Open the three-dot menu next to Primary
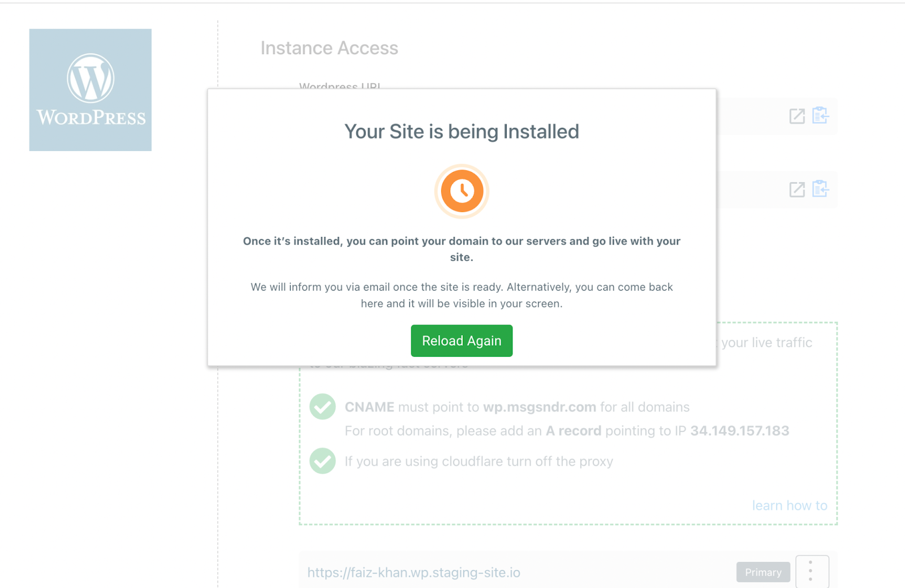The width and height of the screenshot is (905, 588). click(x=812, y=571)
